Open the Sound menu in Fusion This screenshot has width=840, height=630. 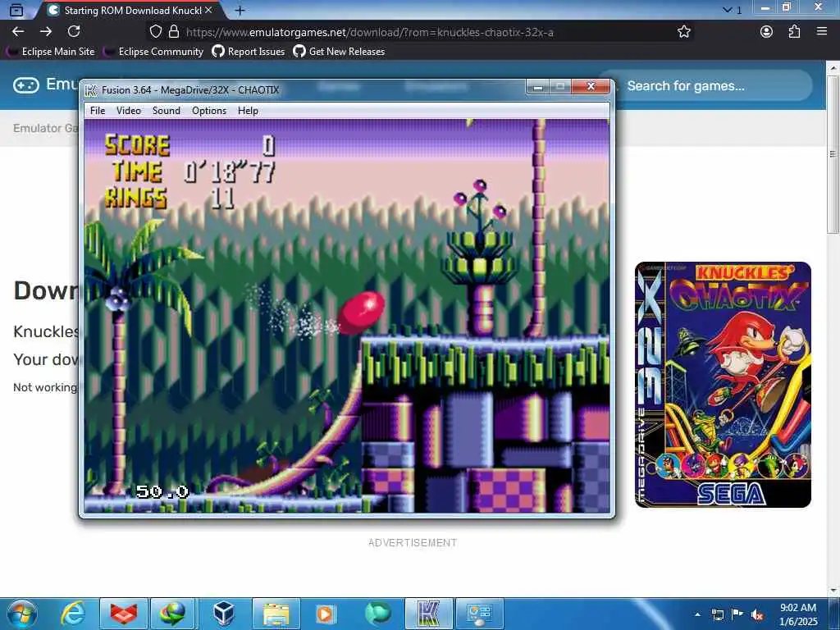[166, 111]
